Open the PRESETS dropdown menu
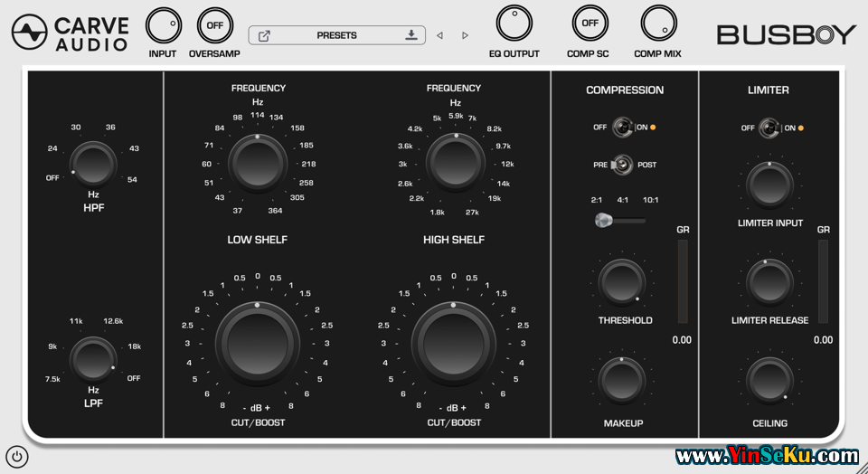This screenshot has width=868, height=474. tap(336, 36)
